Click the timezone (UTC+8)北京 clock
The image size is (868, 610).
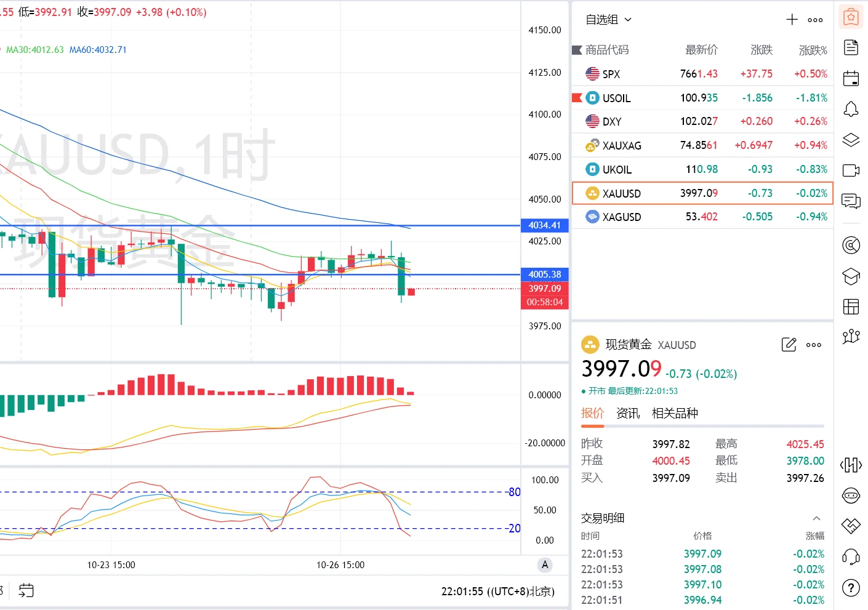pos(498,592)
